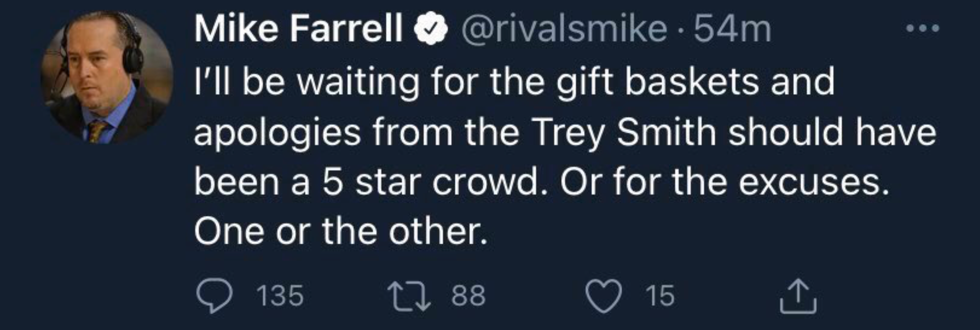Click the headset in the profile picture
The image size is (980, 330).
point(131,49)
